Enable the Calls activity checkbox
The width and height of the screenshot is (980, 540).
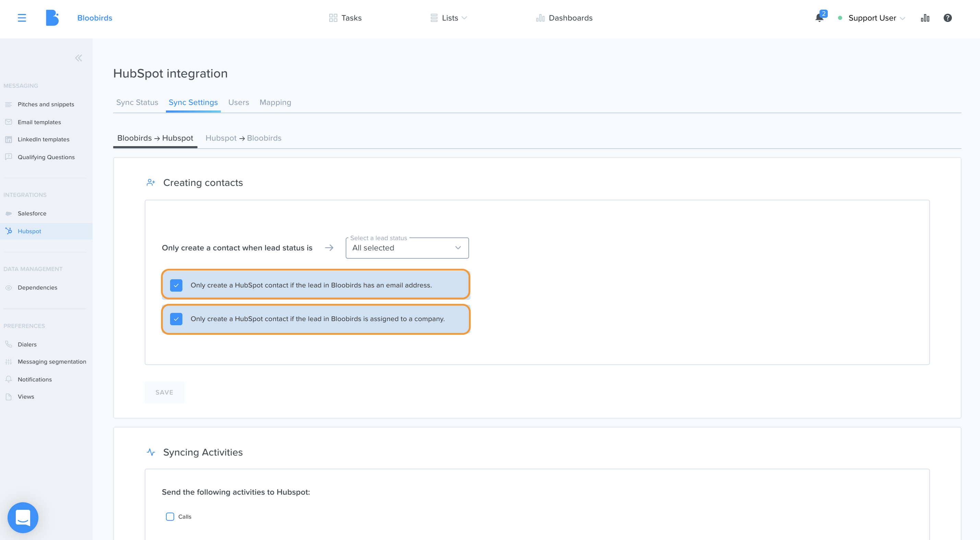coord(170,517)
